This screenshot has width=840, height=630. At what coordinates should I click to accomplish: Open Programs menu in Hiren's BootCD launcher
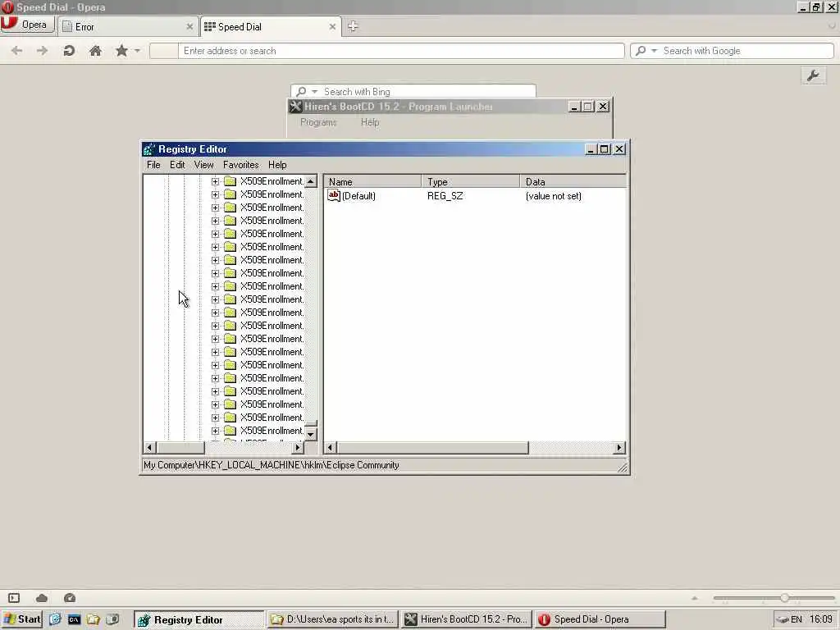[x=318, y=122]
